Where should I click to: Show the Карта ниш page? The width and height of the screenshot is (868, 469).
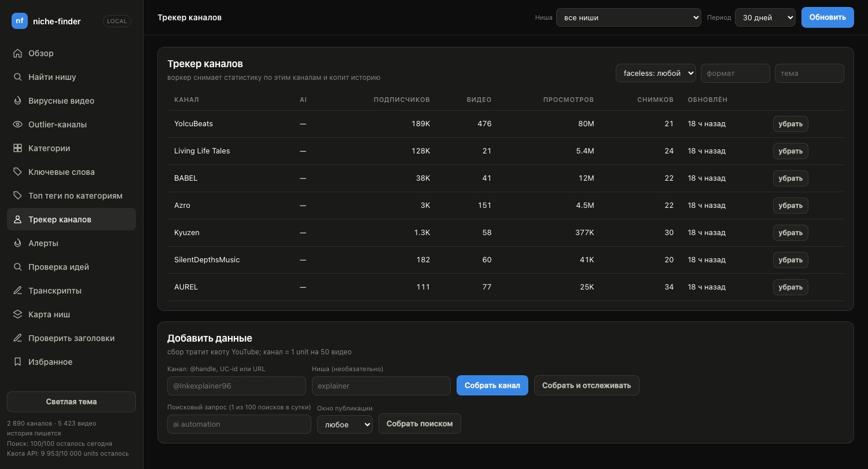71,314
